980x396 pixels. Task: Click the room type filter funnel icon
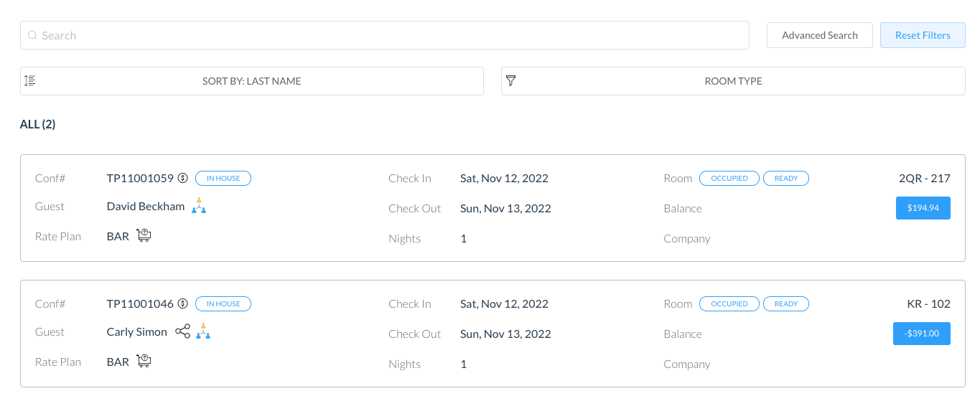510,81
